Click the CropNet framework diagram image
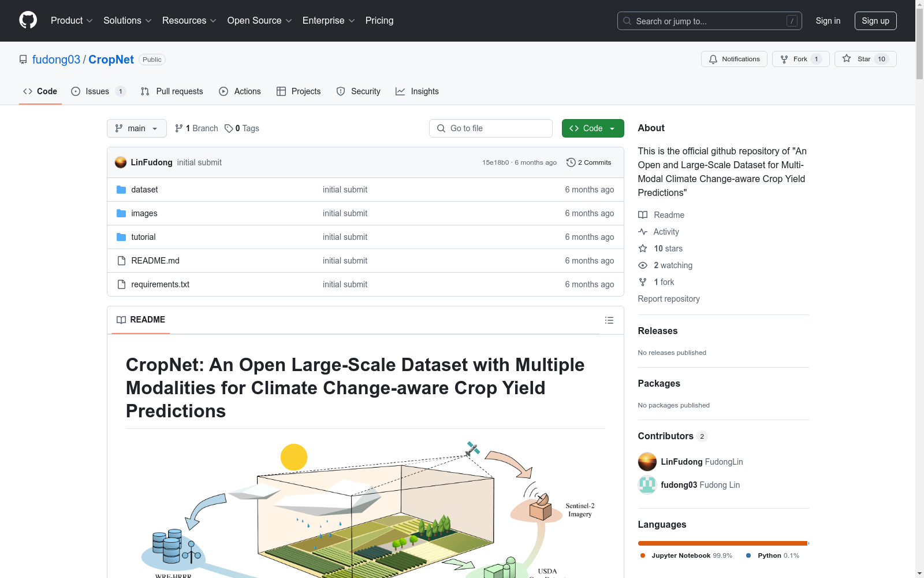 click(366, 509)
